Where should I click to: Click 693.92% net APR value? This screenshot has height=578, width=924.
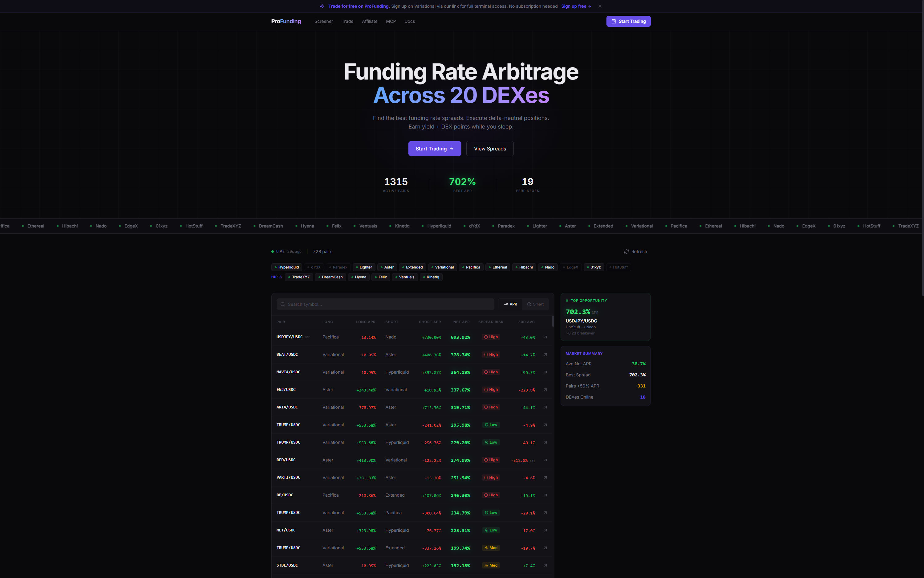[x=460, y=338]
